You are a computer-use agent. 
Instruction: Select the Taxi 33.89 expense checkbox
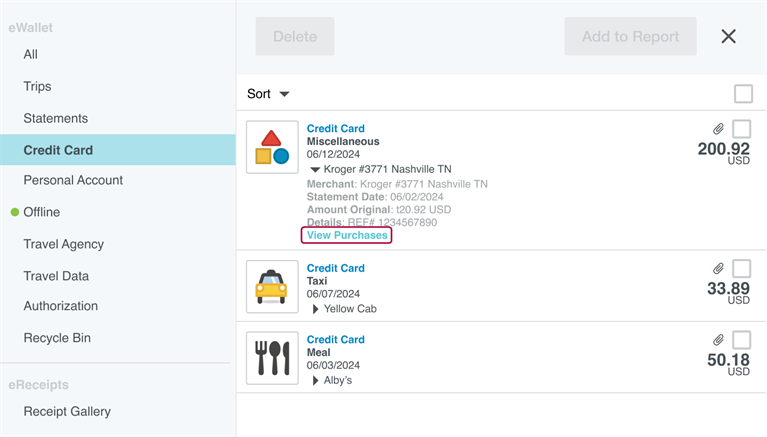742,269
